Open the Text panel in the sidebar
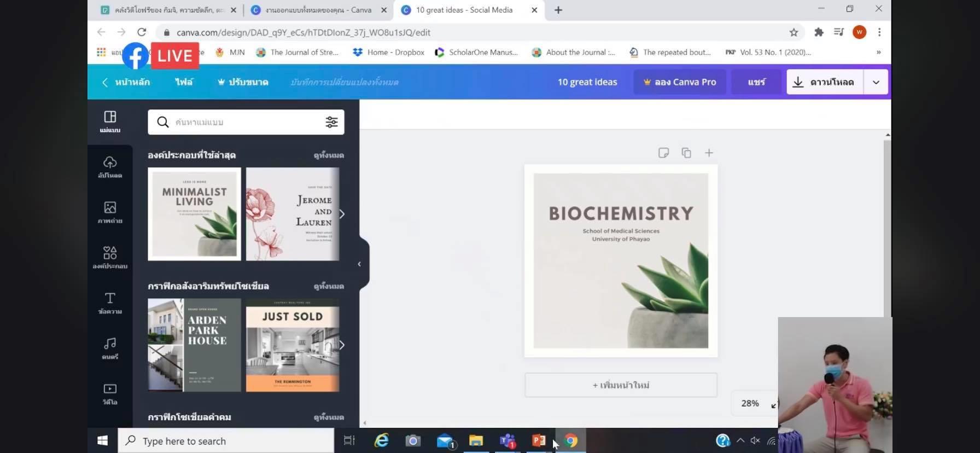The height and width of the screenshot is (453, 980). (x=110, y=303)
